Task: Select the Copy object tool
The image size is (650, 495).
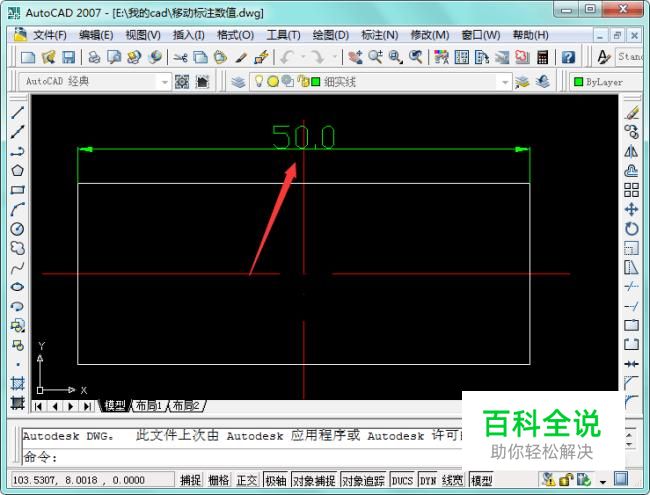Action: 632,132
